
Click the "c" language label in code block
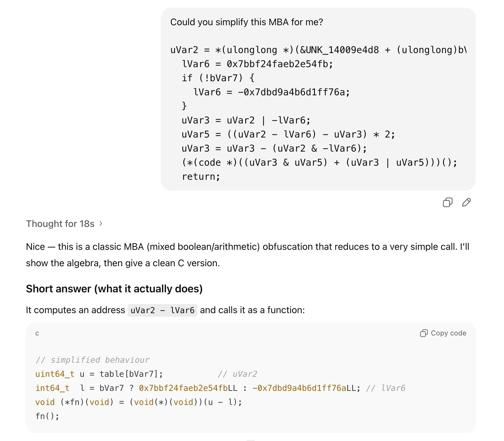click(x=37, y=333)
